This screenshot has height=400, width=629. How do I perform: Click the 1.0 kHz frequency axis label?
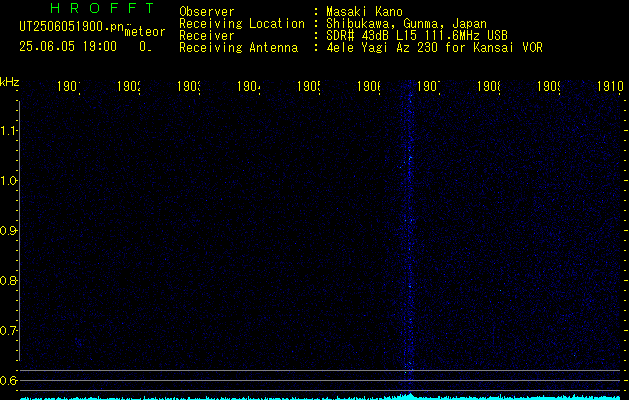(8, 181)
